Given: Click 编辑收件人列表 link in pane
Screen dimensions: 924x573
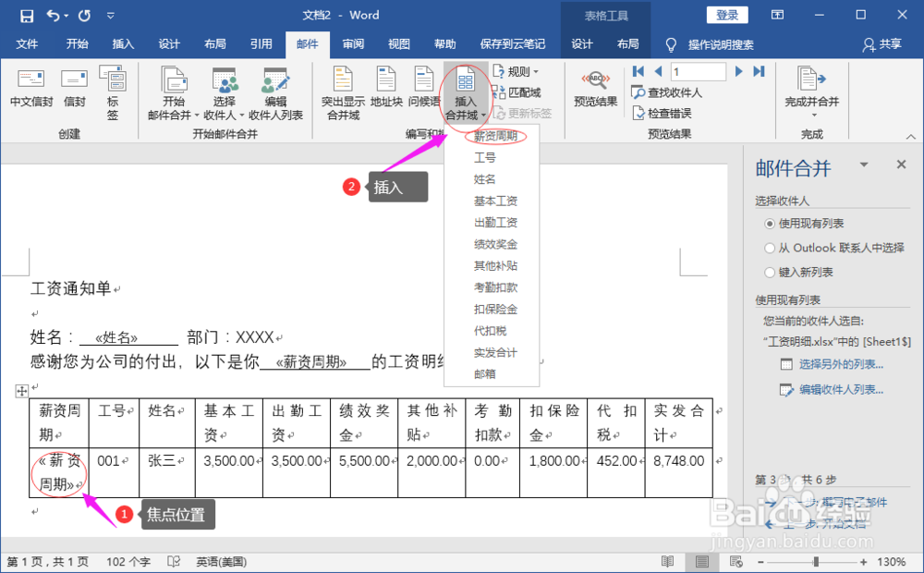Looking at the screenshot, I should [x=841, y=390].
